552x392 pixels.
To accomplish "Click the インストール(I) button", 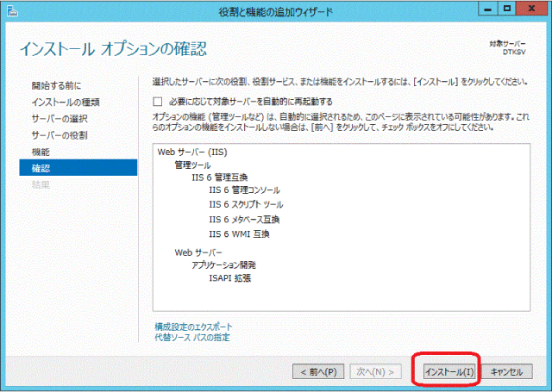I will point(448,371).
